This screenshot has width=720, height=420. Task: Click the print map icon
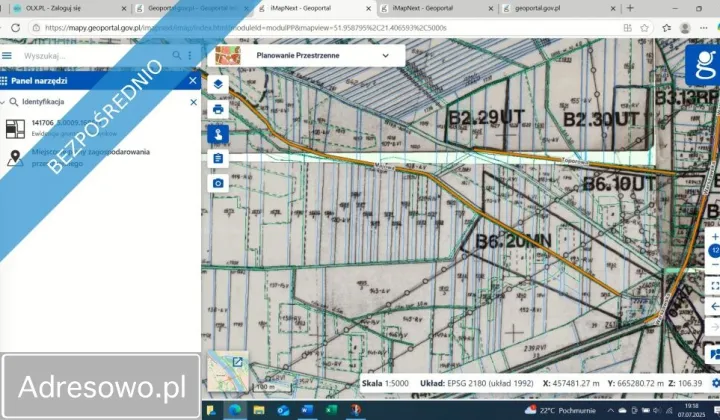pyautogui.click(x=218, y=108)
